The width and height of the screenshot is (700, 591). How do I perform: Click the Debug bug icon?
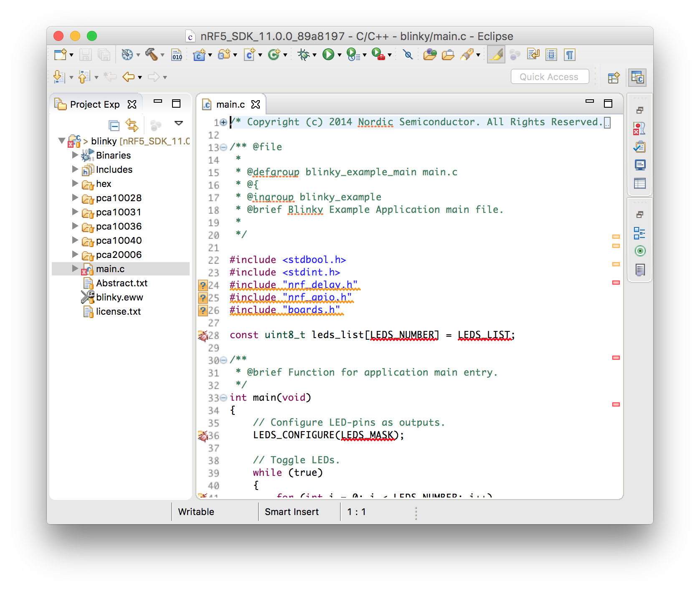tap(303, 55)
